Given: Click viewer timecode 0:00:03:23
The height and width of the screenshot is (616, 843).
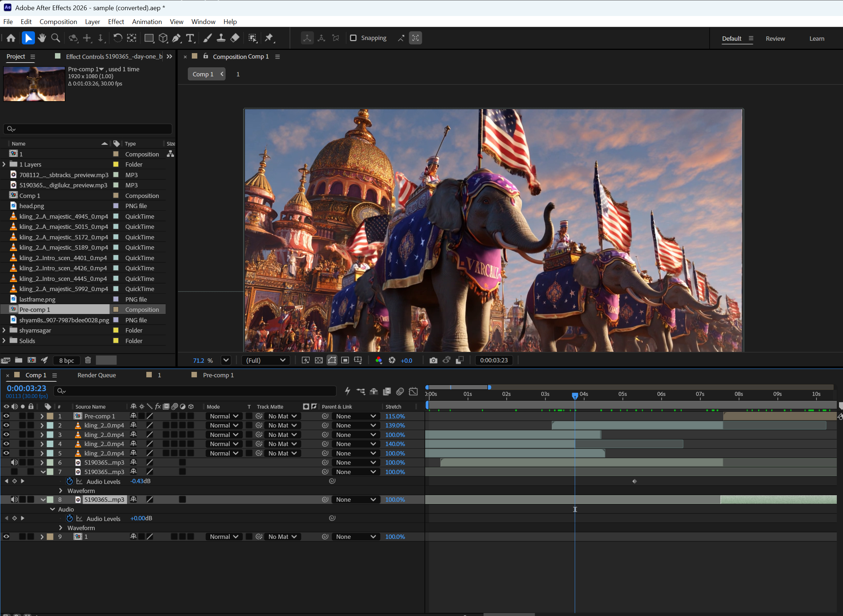Looking at the screenshot, I should (x=494, y=361).
